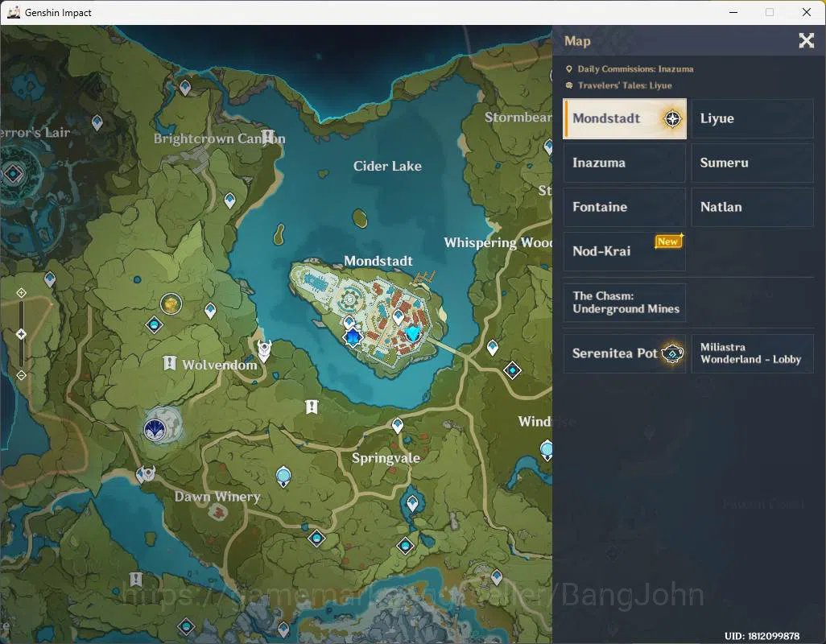Click the Wolvendom map label
This screenshot has width=826, height=644.
(x=220, y=365)
